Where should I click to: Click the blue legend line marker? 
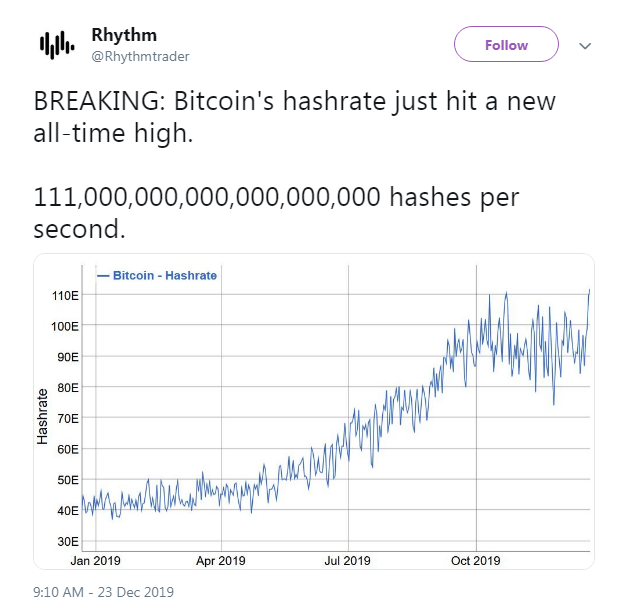[x=102, y=275]
